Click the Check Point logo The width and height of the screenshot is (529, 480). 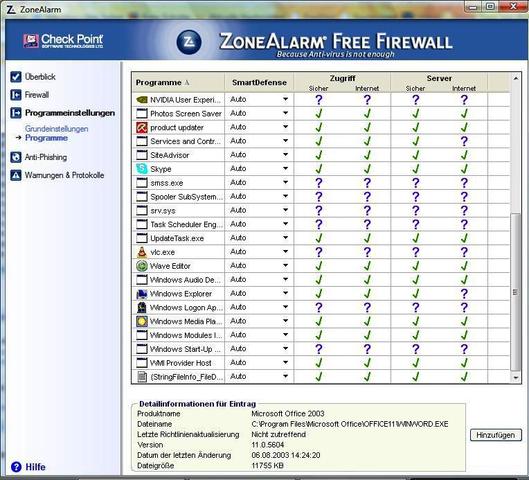pyautogui.click(x=63, y=41)
